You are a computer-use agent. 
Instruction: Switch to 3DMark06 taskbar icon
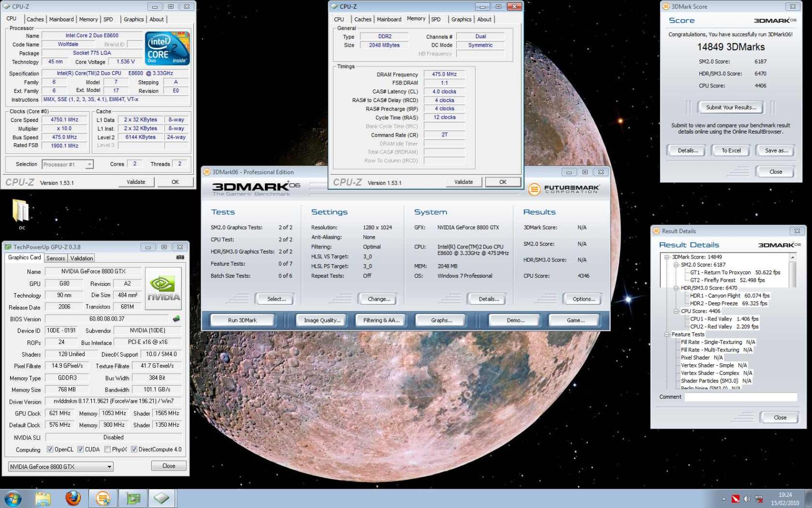click(103, 498)
